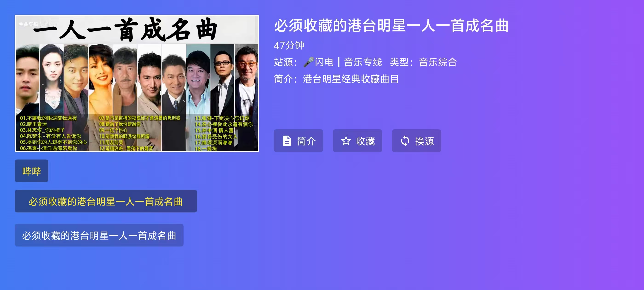Click the star icon on 收藏
Viewport: 644px width, 290px height.
click(x=346, y=141)
